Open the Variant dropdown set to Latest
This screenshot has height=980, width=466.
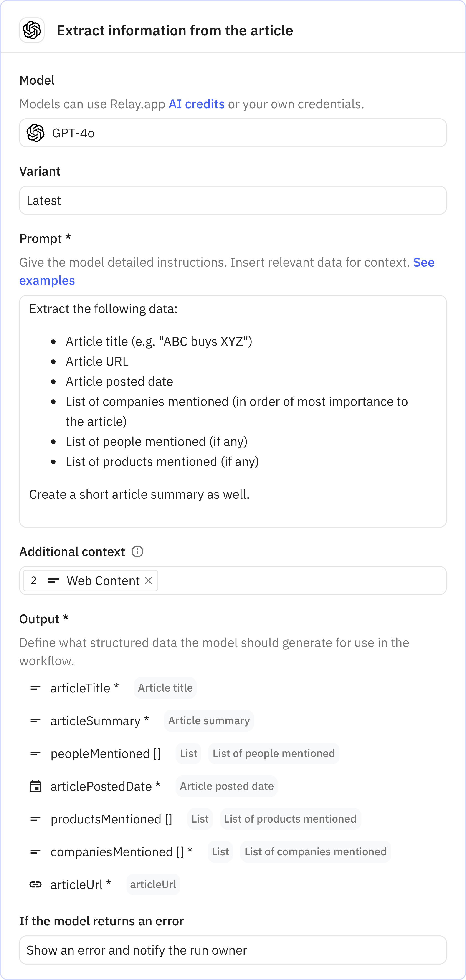click(233, 200)
